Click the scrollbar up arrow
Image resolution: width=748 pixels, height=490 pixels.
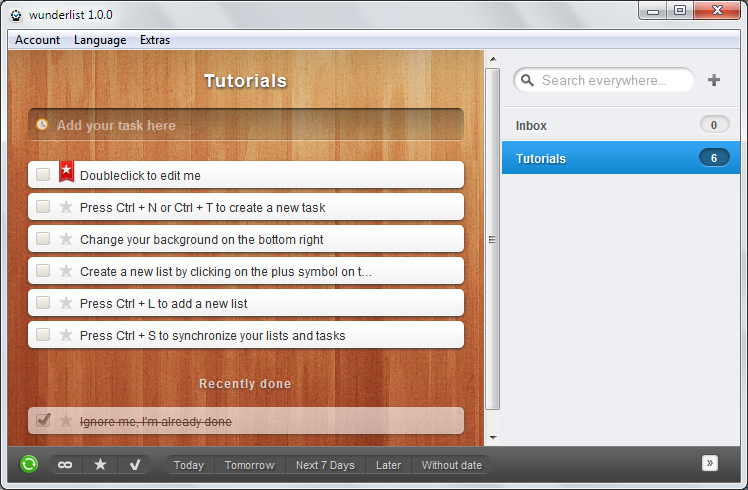[x=493, y=59]
